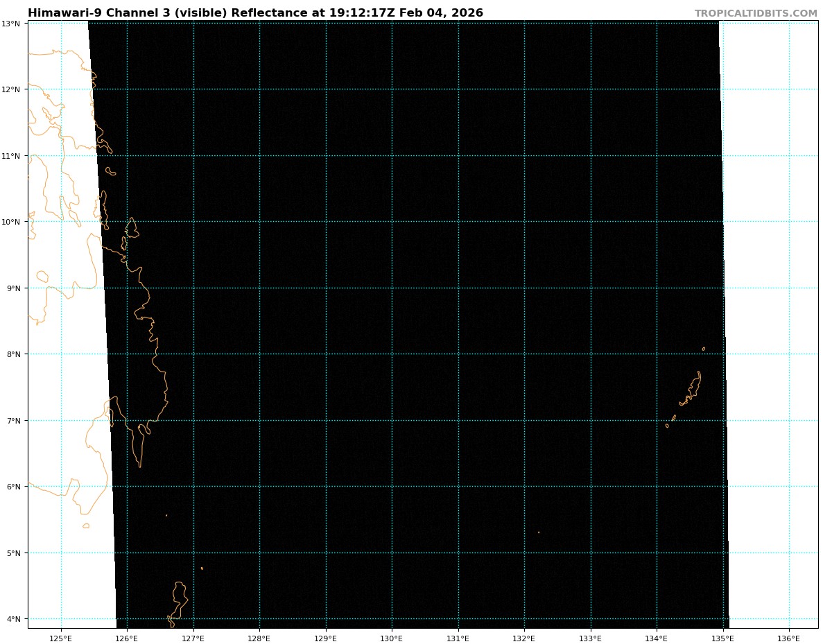The height and width of the screenshot is (644, 832).
Task: Click the 133E longitude axis label
Action: 590,638
